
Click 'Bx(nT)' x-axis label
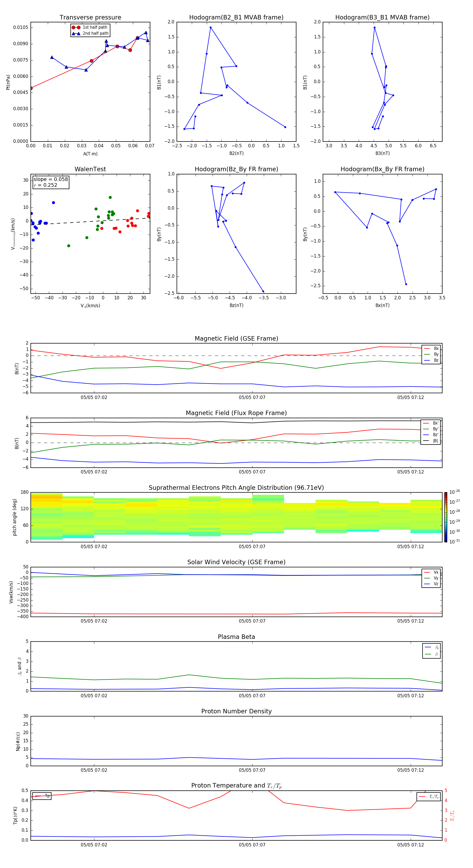(x=382, y=305)
